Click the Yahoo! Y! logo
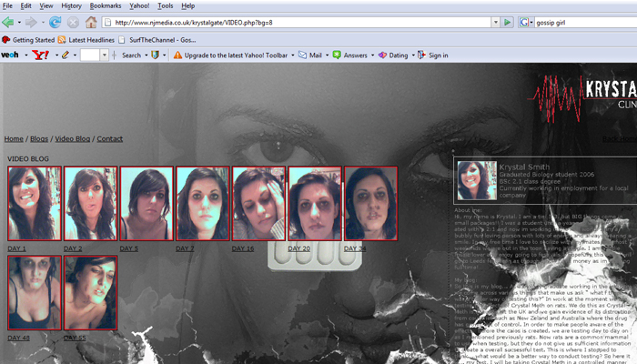This screenshot has height=364, width=637. (x=40, y=55)
